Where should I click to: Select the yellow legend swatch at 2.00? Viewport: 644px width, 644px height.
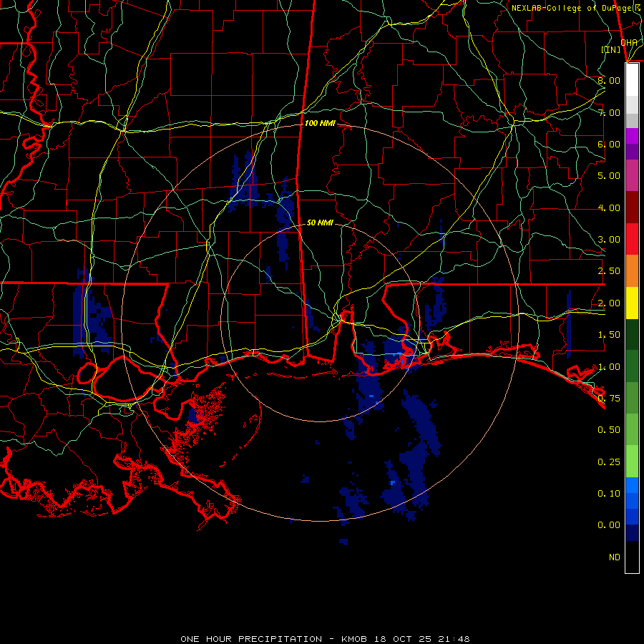tap(632, 303)
